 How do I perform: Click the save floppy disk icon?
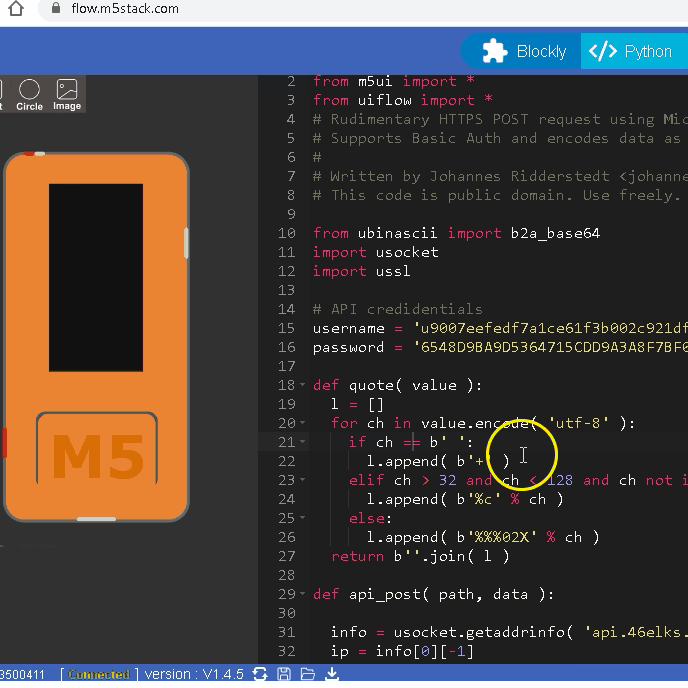click(x=284, y=674)
